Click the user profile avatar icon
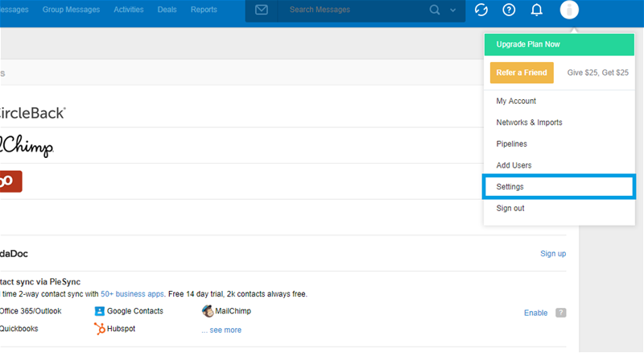 coord(569,10)
